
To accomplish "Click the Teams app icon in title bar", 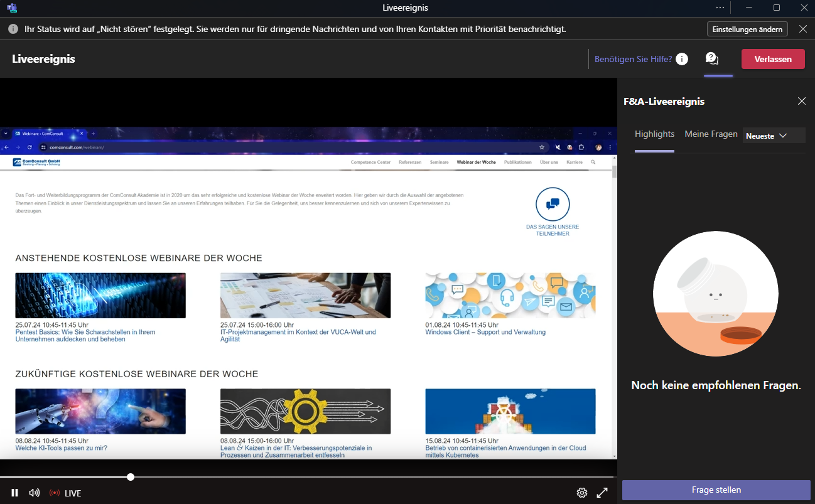I will tap(11, 8).
